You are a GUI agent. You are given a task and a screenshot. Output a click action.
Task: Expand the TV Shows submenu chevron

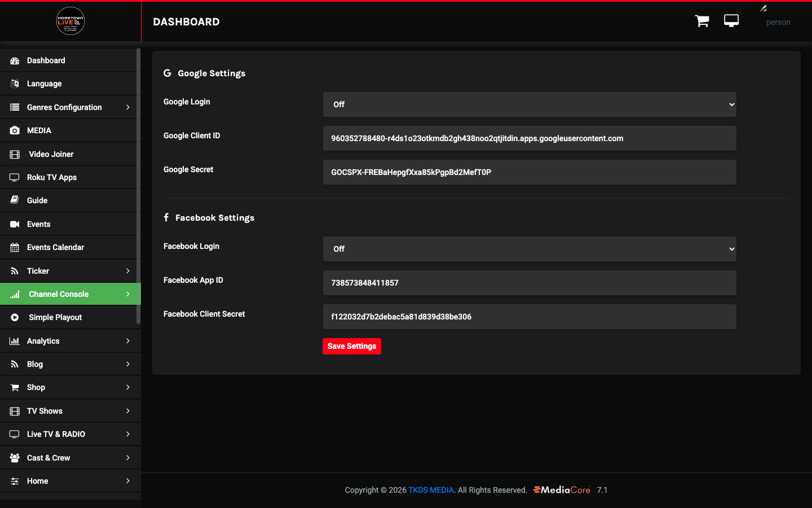tap(128, 411)
